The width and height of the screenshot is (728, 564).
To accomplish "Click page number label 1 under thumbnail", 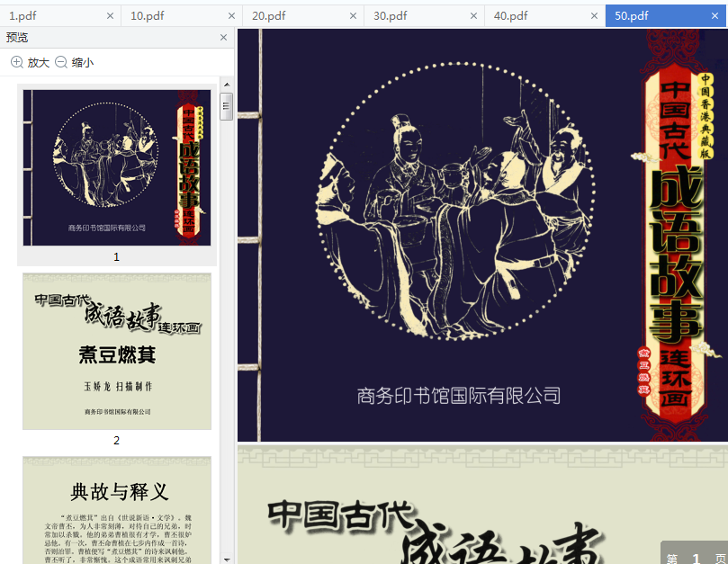I will (117, 256).
